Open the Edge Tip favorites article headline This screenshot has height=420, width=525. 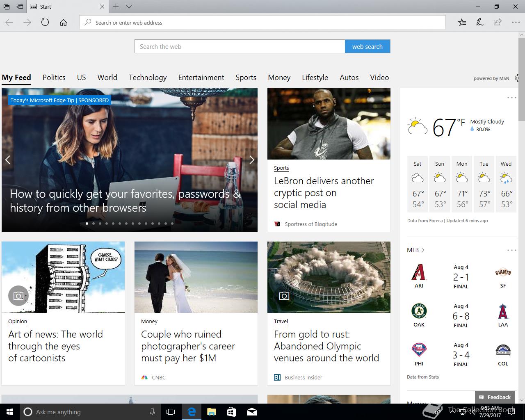125,201
